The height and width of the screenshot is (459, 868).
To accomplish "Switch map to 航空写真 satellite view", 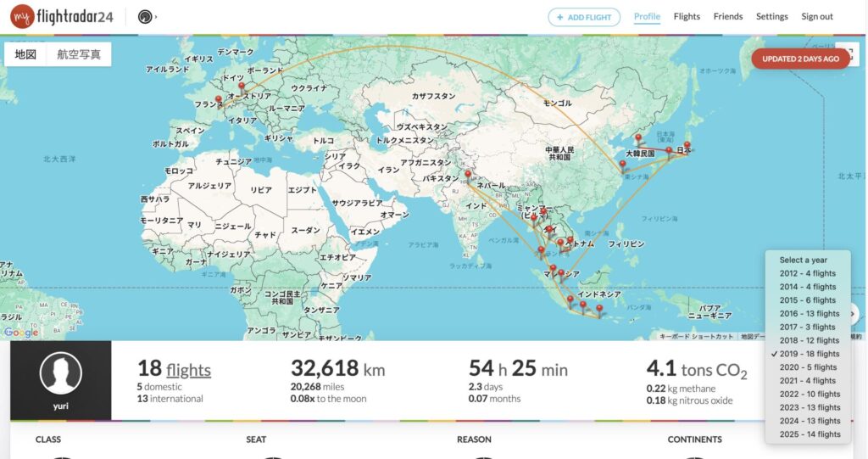I will point(79,54).
